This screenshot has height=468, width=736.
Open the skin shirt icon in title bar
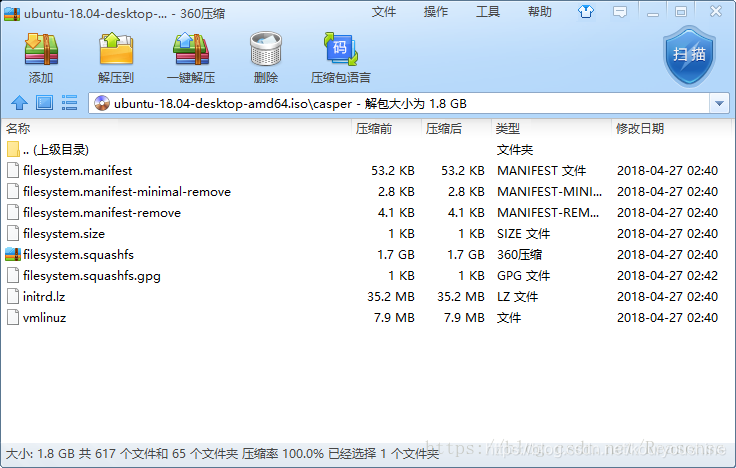pos(585,12)
